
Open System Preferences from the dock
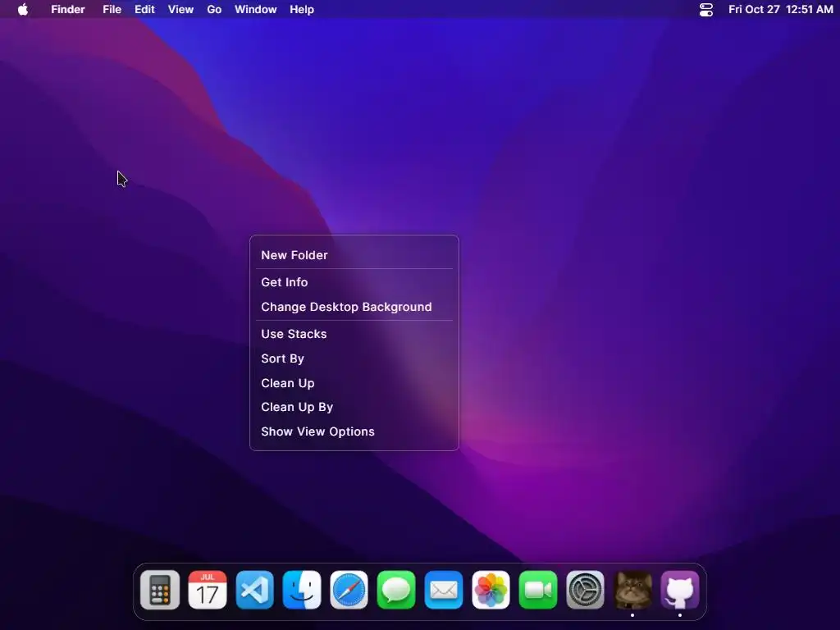[585, 590]
